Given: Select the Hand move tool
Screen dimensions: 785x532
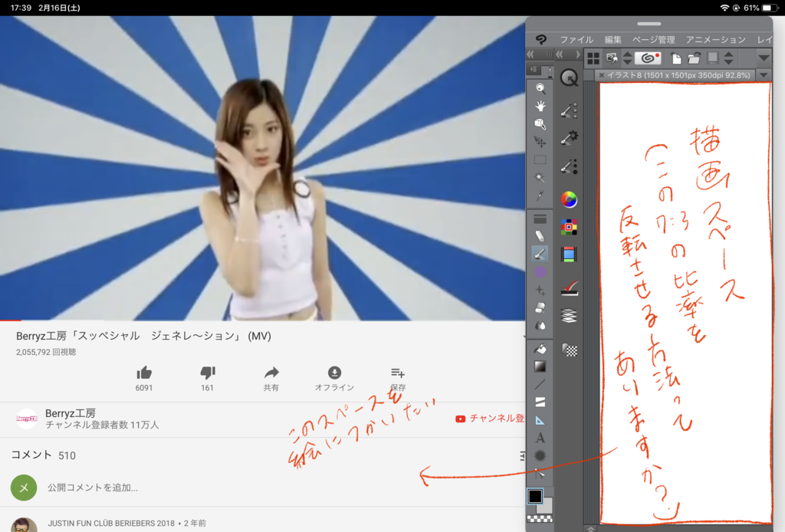Looking at the screenshot, I should point(540,106).
